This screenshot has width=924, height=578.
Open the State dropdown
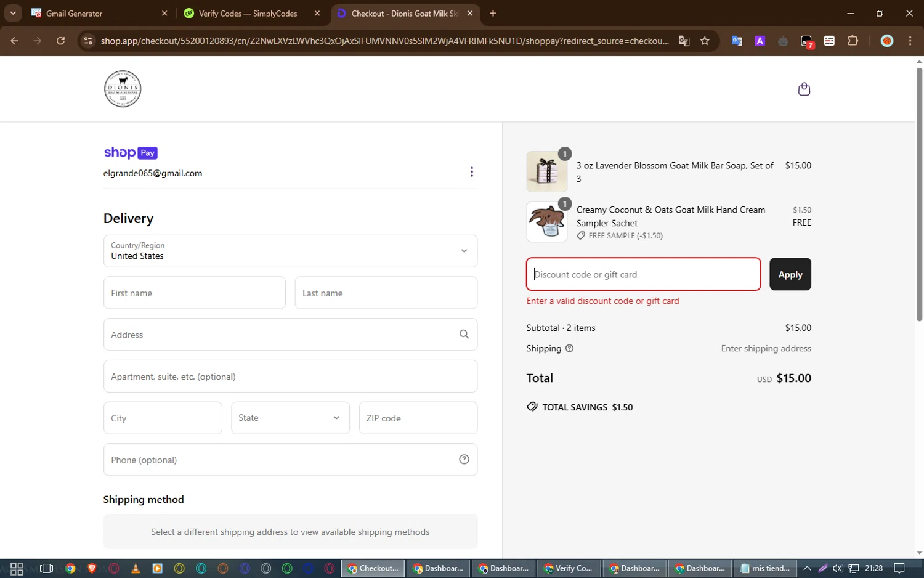[x=290, y=418]
